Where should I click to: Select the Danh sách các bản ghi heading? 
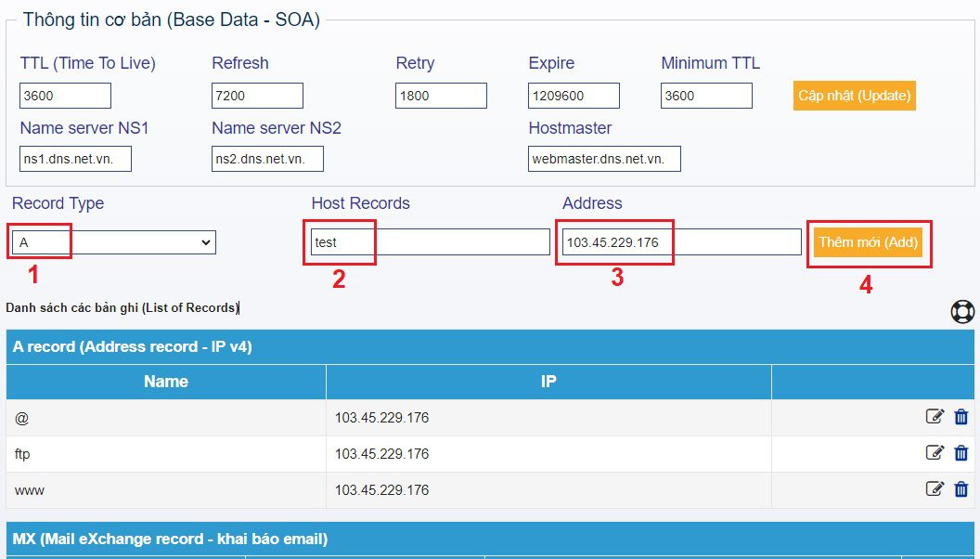(x=122, y=307)
